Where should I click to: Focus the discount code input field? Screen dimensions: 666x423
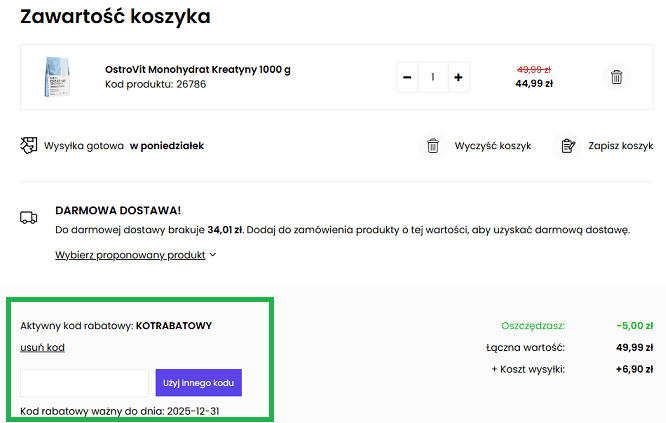pos(84,383)
